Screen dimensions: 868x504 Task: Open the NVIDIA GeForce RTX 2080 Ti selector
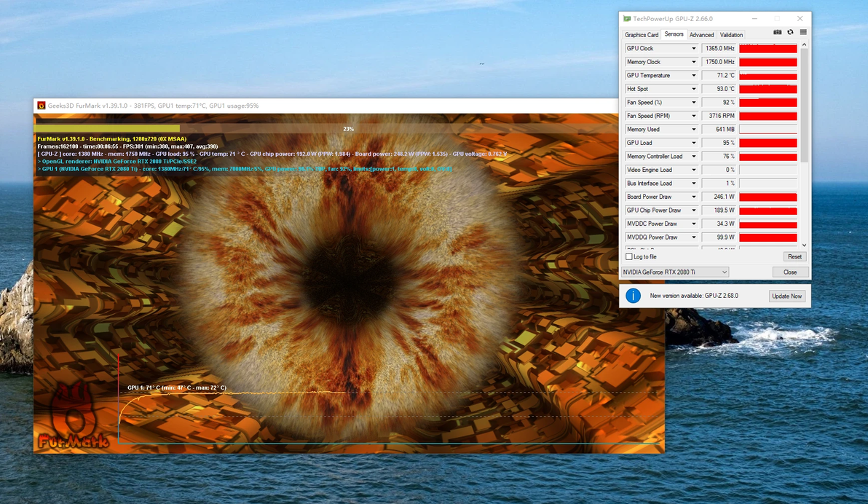(x=675, y=272)
